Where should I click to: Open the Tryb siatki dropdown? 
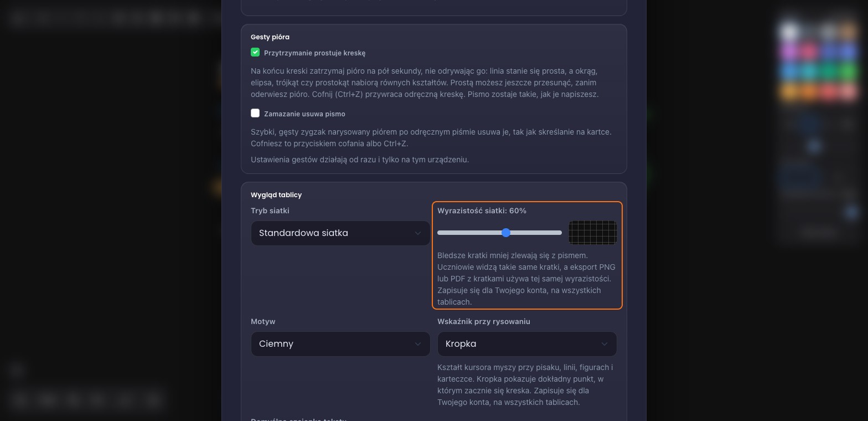(340, 233)
